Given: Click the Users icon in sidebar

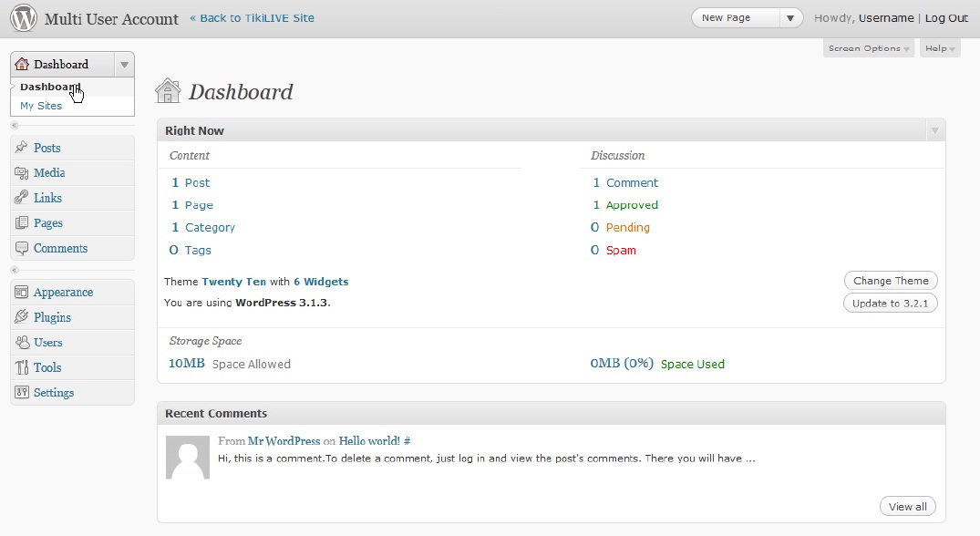Looking at the screenshot, I should pyautogui.click(x=22, y=343).
